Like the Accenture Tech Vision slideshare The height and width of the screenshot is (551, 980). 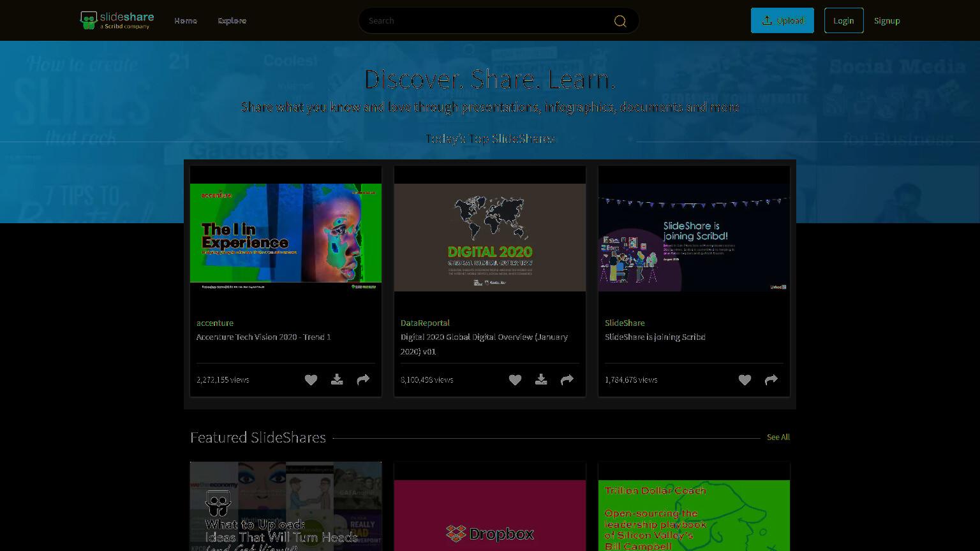pos(311,380)
